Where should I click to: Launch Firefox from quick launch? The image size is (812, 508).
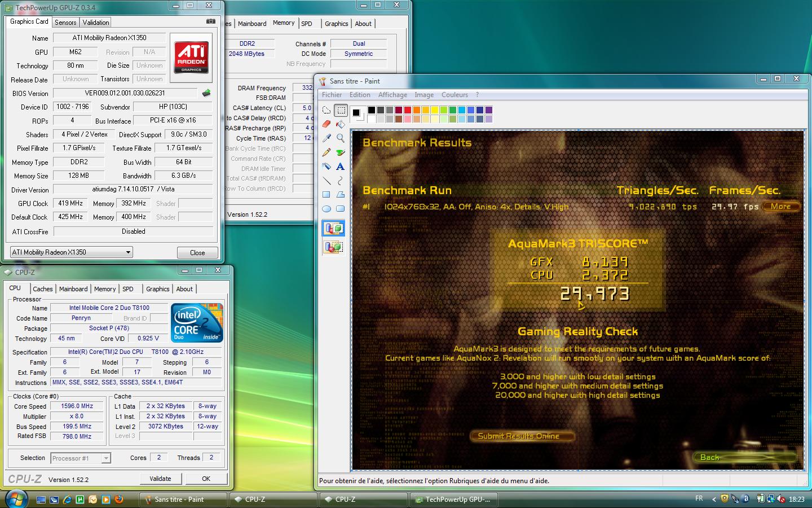point(119,500)
